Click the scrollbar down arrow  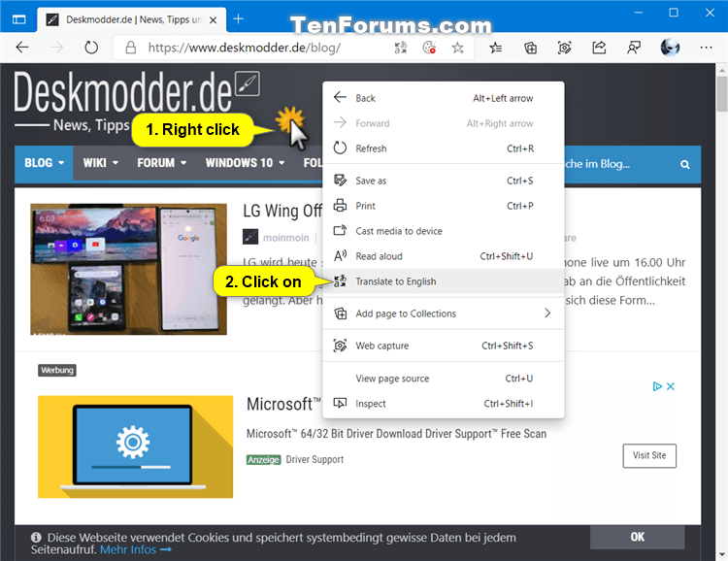tap(721, 554)
